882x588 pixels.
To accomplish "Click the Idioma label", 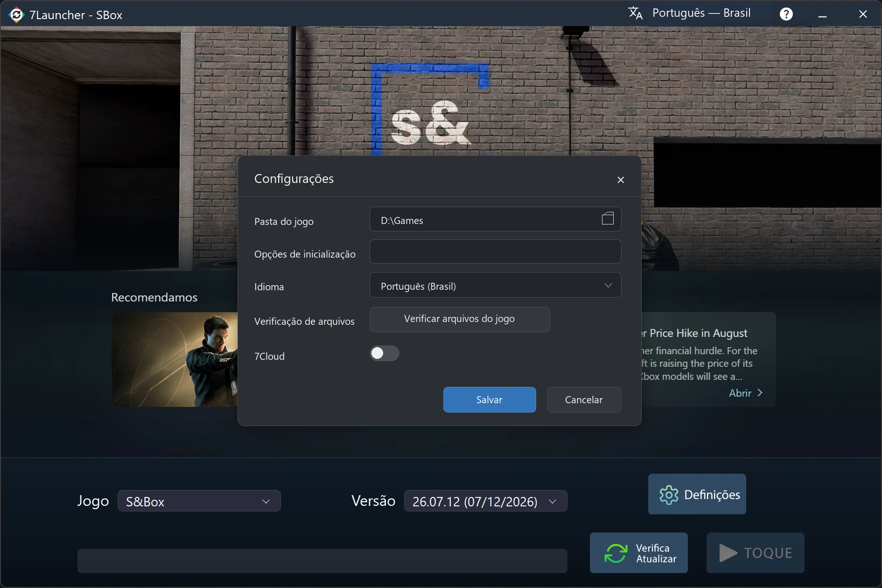I will click(269, 287).
